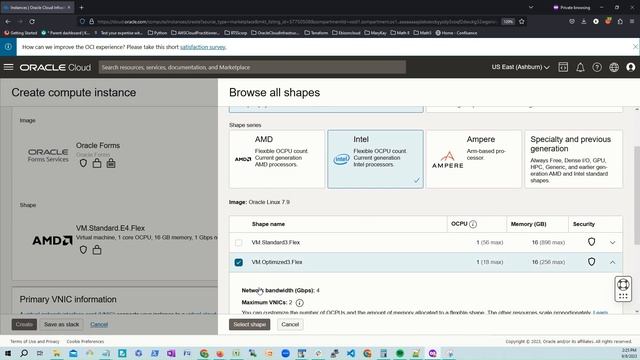Screen dimensions: 640x360
Task: Click the Memory (GB) column header
Action: coord(528,224)
